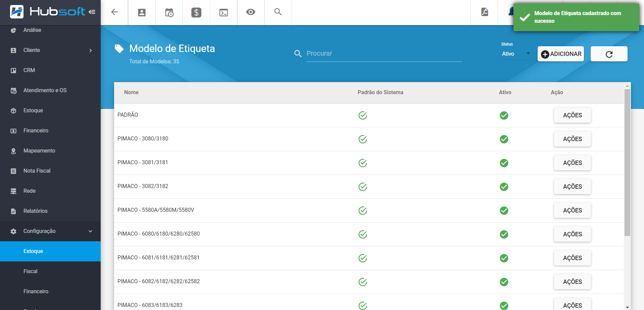The height and width of the screenshot is (310, 644).
Task: Click Total de Modelos: 35 text
Action: click(x=154, y=62)
